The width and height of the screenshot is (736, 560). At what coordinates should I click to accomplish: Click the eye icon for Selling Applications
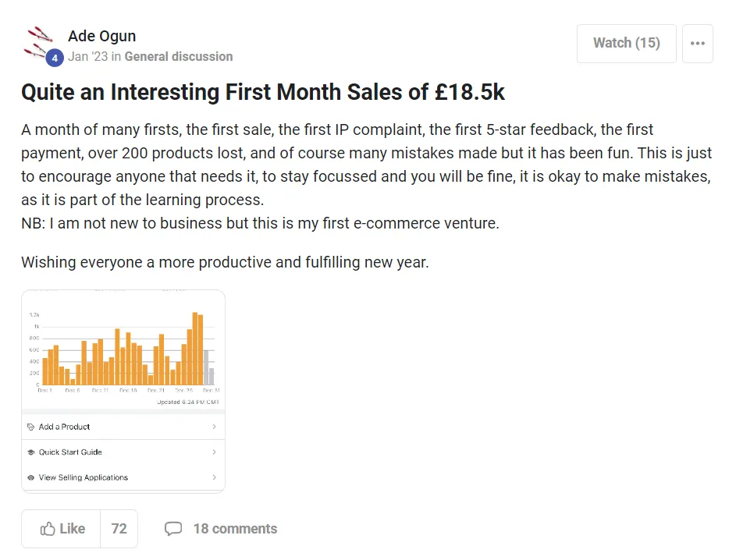(30, 477)
